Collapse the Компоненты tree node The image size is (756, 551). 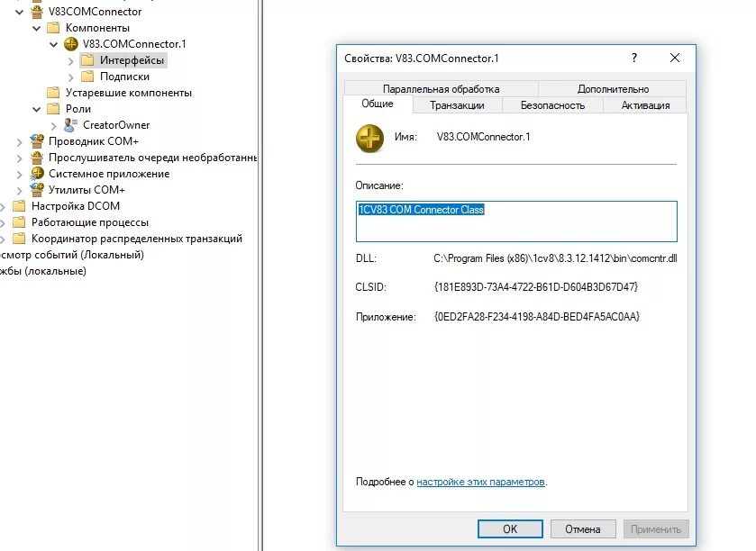point(37,28)
